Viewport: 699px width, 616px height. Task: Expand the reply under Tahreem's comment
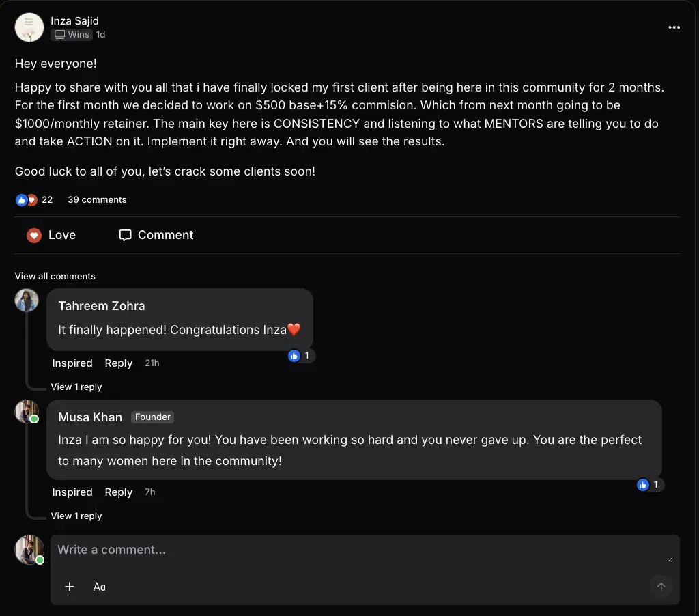(76, 387)
